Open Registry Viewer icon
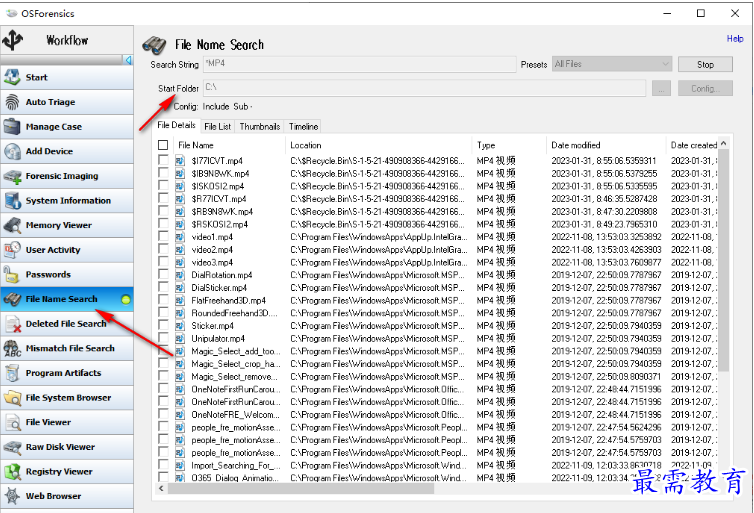The image size is (754, 513). 12,472
